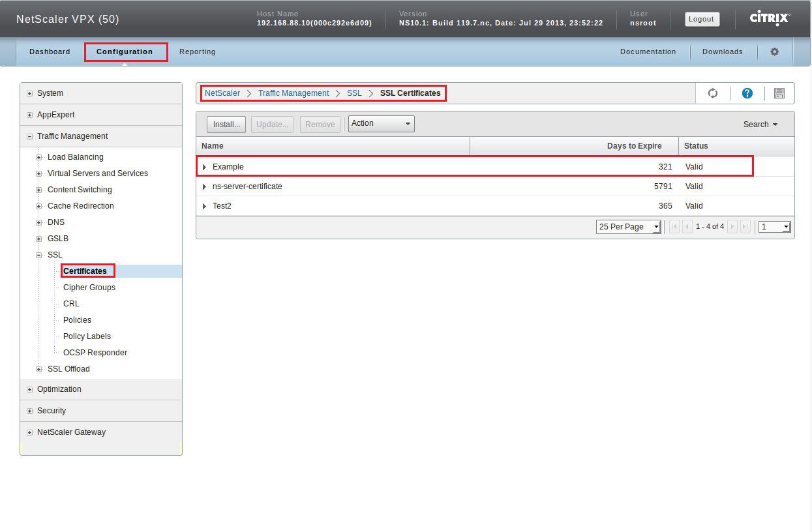Click the previous page arrow icon
812x532 pixels.
(x=687, y=227)
